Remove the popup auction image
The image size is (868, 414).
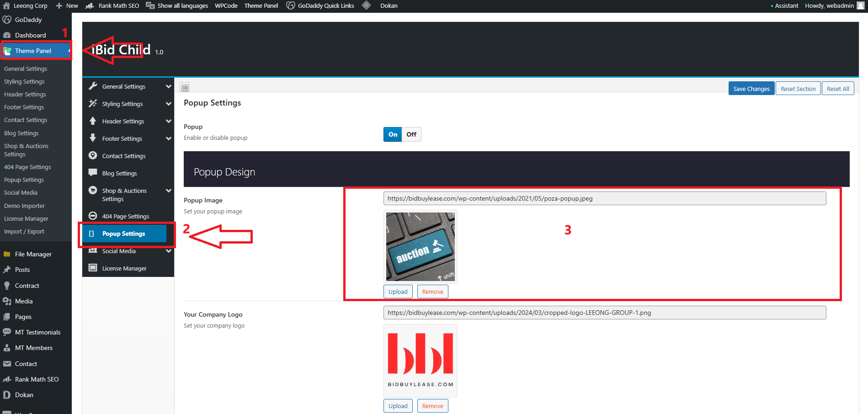432,292
